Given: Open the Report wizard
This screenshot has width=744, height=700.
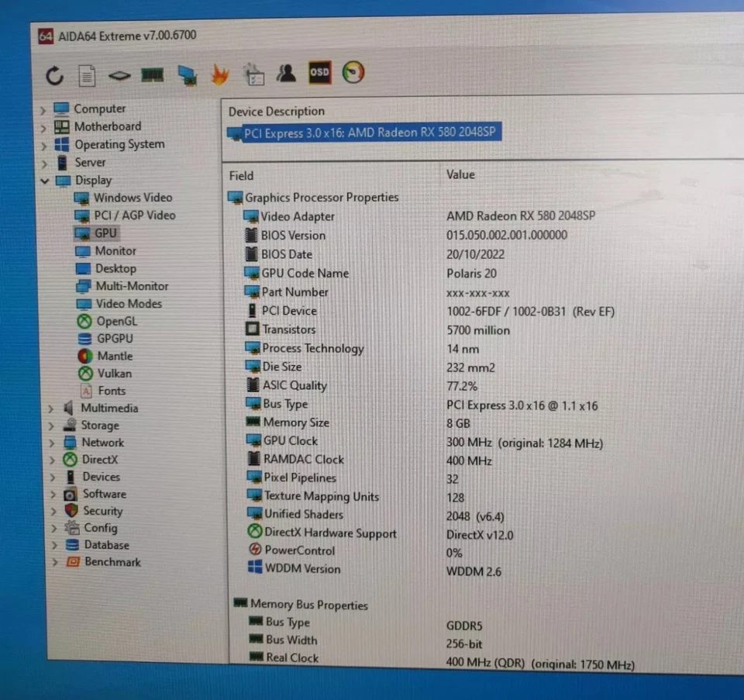Looking at the screenshot, I should (x=87, y=74).
